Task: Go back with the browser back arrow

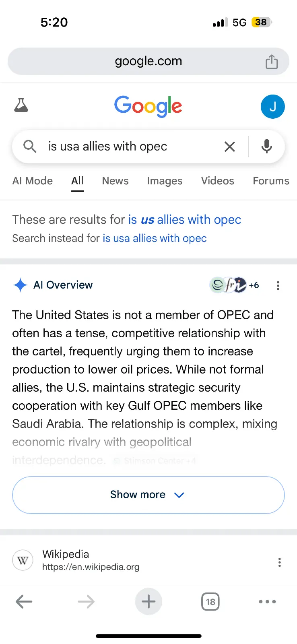Action: (24, 602)
